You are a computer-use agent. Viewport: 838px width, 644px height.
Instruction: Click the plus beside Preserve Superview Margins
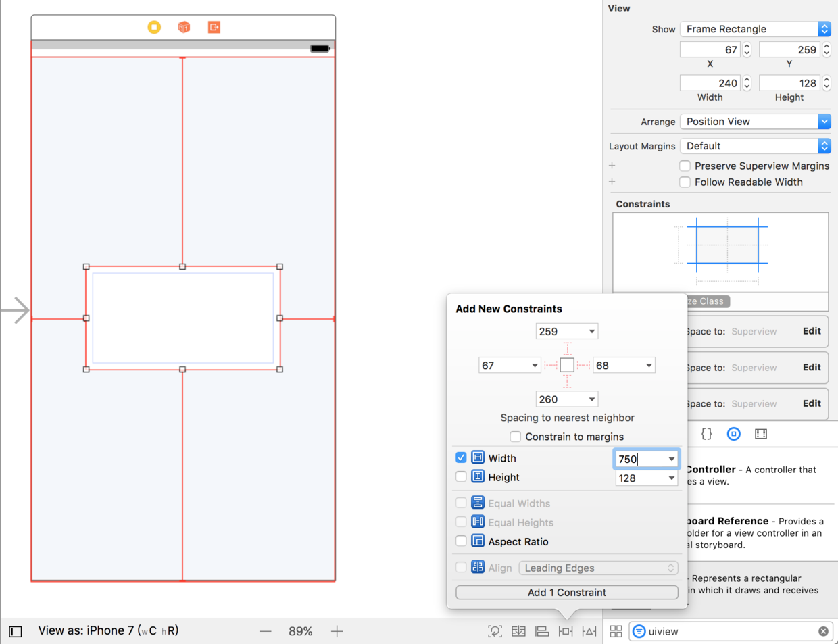(612, 166)
